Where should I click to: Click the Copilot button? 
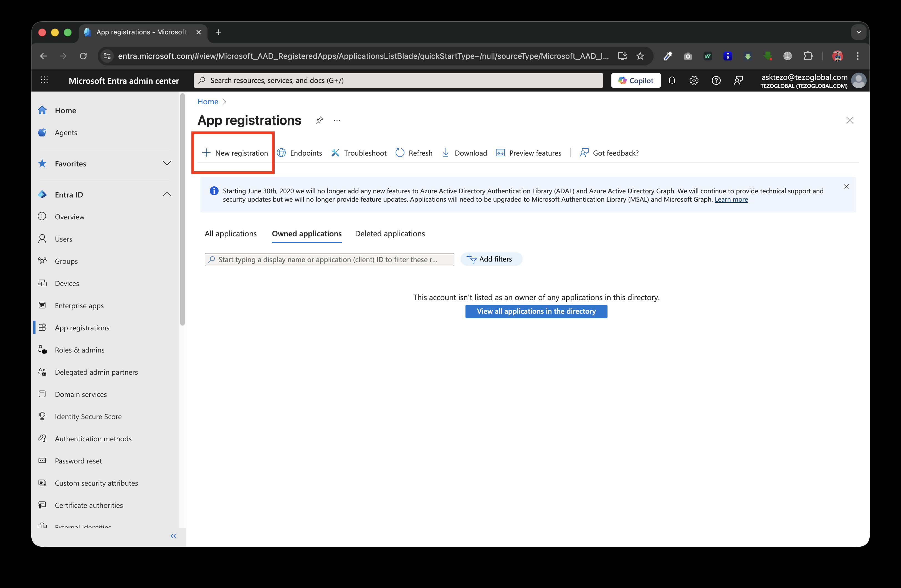636,81
